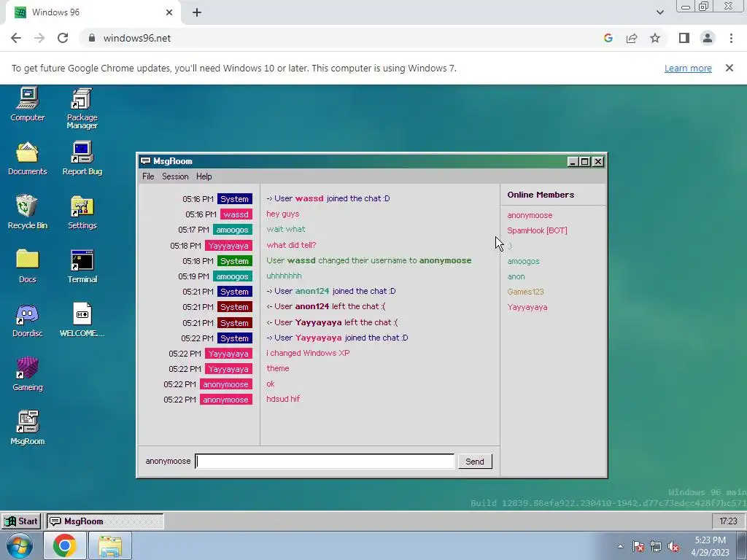
Task: Open the File menu in MsgRoom
Action: [x=148, y=176]
